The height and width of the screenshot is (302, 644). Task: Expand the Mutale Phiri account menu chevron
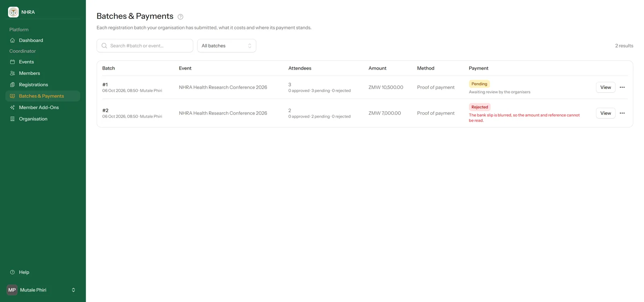pyautogui.click(x=73, y=290)
